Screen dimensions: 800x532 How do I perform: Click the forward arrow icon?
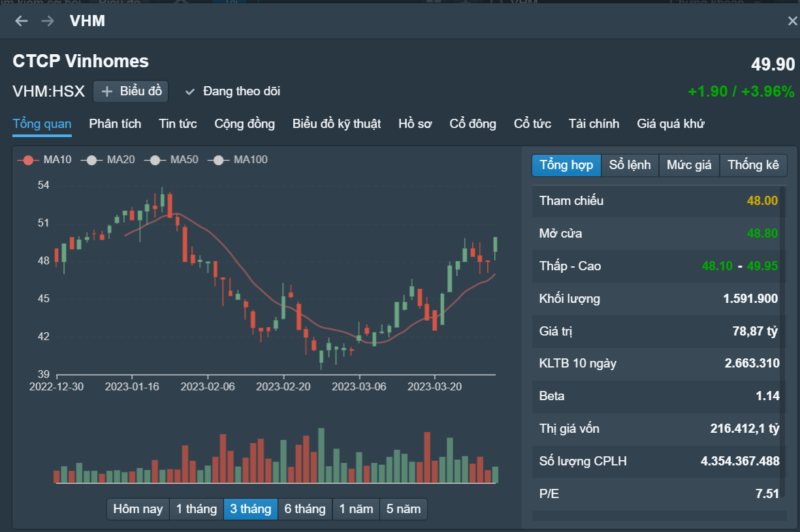pos(48,21)
